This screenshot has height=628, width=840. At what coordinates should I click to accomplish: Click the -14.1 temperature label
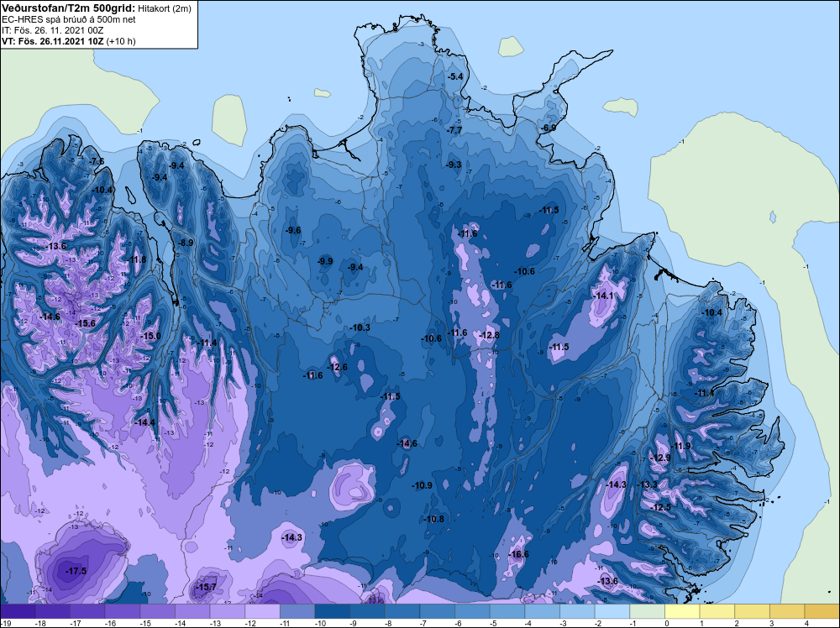(x=604, y=296)
